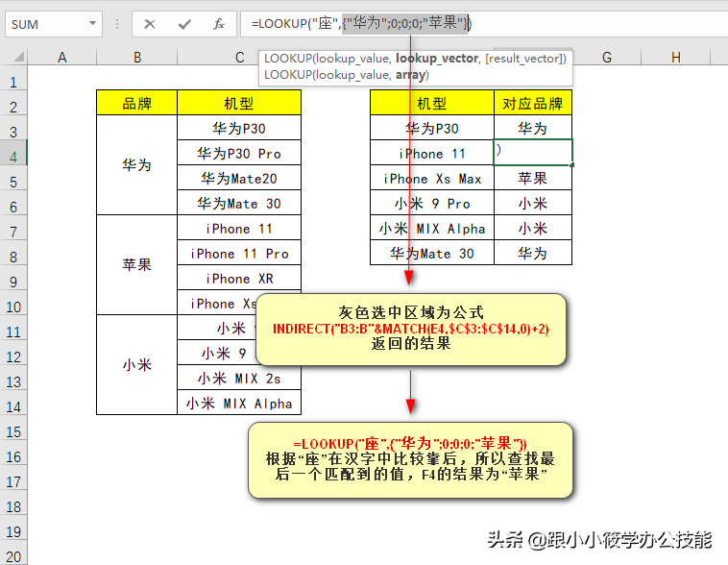Screen dimensions: 728x565
Task: Select cell 华为P30 Pro
Action: pos(239,153)
